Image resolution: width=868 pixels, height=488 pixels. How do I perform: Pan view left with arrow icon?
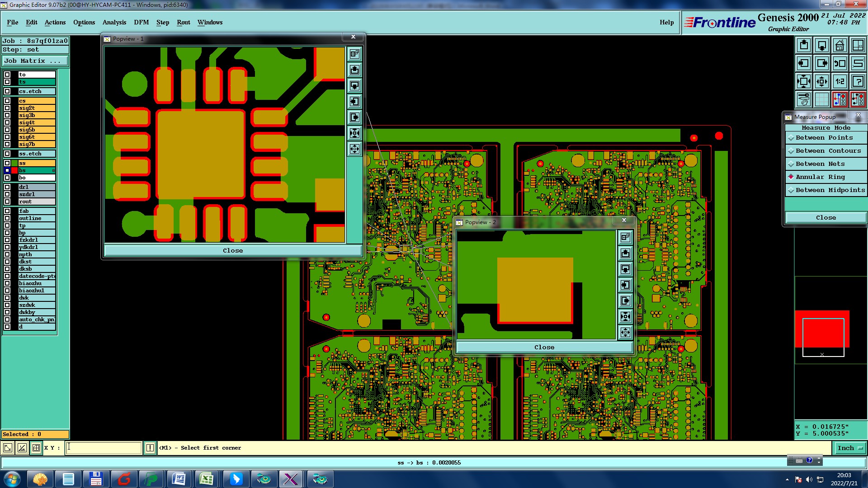coord(803,63)
